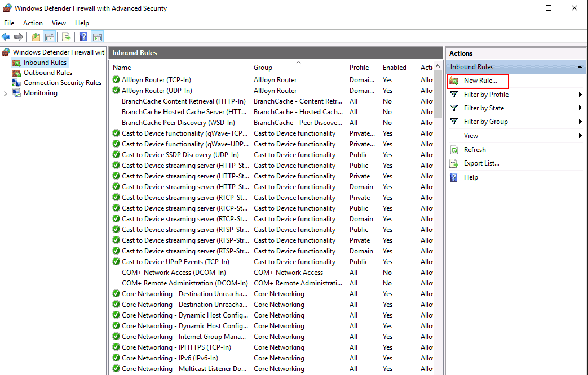Click the Back arrow toolbar icon
This screenshot has height=375, width=588.
[x=6, y=37]
